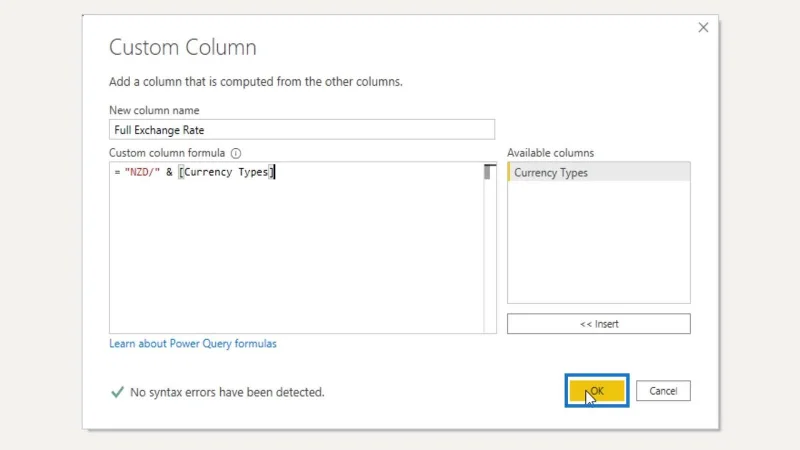Image resolution: width=800 pixels, height=450 pixels.
Task: Close the Custom Column dialog
Action: [703, 28]
